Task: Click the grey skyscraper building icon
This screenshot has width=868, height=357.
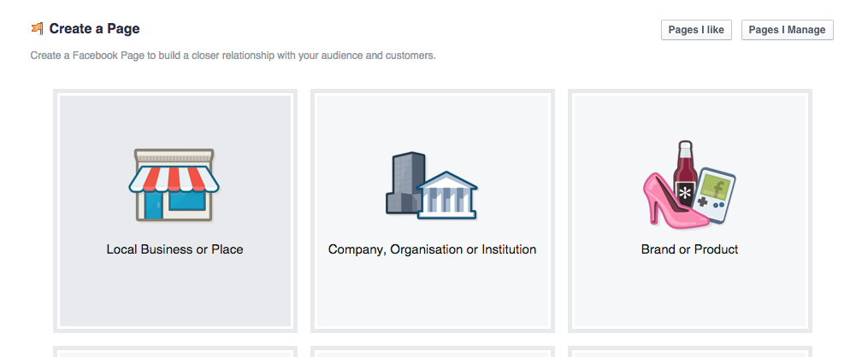Action: coord(405,183)
